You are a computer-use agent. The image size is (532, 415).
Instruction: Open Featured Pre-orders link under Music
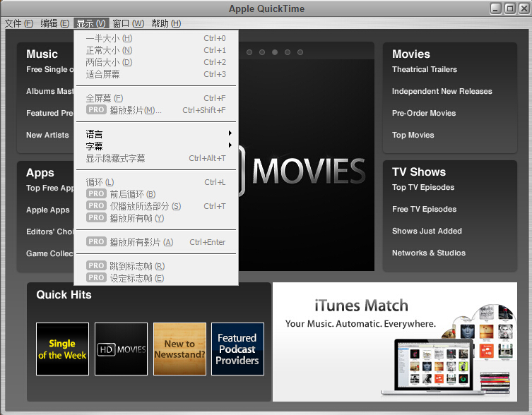[50, 113]
